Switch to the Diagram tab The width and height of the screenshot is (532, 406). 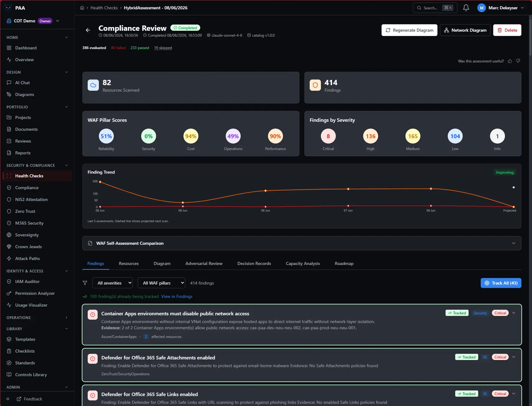tap(162, 263)
